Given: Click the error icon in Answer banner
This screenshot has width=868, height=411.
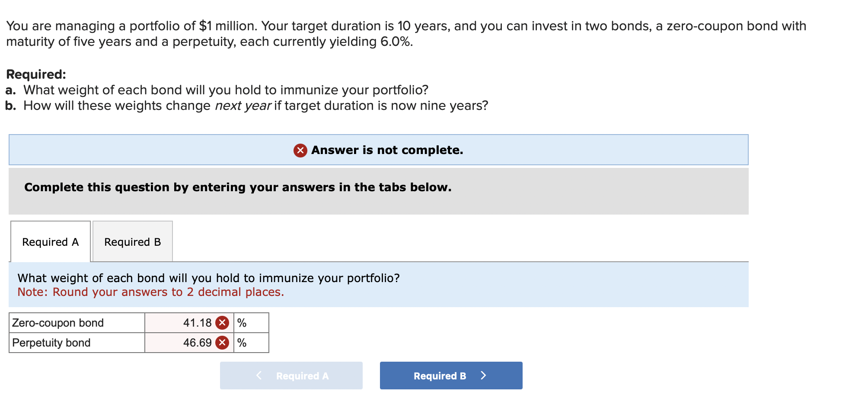Looking at the screenshot, I should 300,150.
